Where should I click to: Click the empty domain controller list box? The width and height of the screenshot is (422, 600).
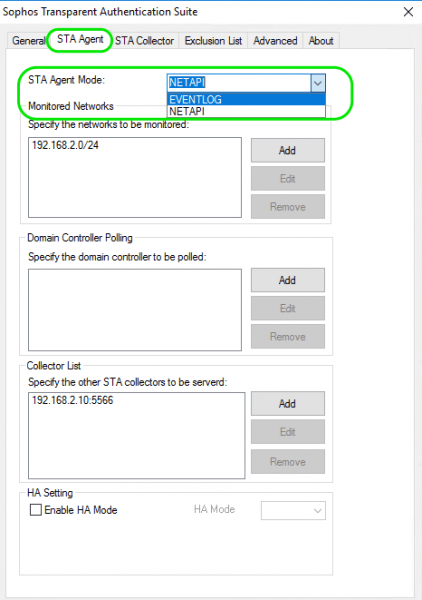(x=135, y=310)
